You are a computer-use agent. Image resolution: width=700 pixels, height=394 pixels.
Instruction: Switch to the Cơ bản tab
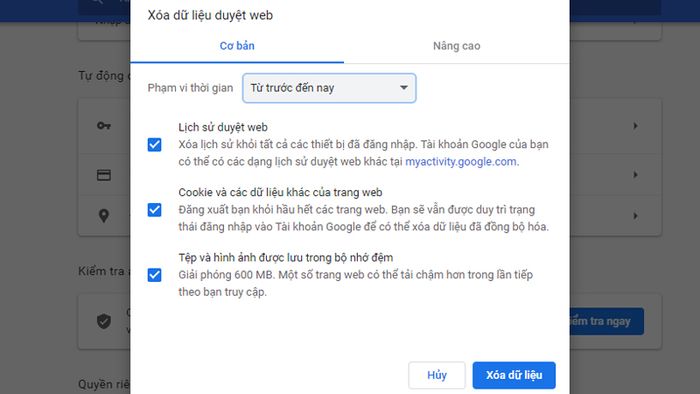(x=237, y=46)
